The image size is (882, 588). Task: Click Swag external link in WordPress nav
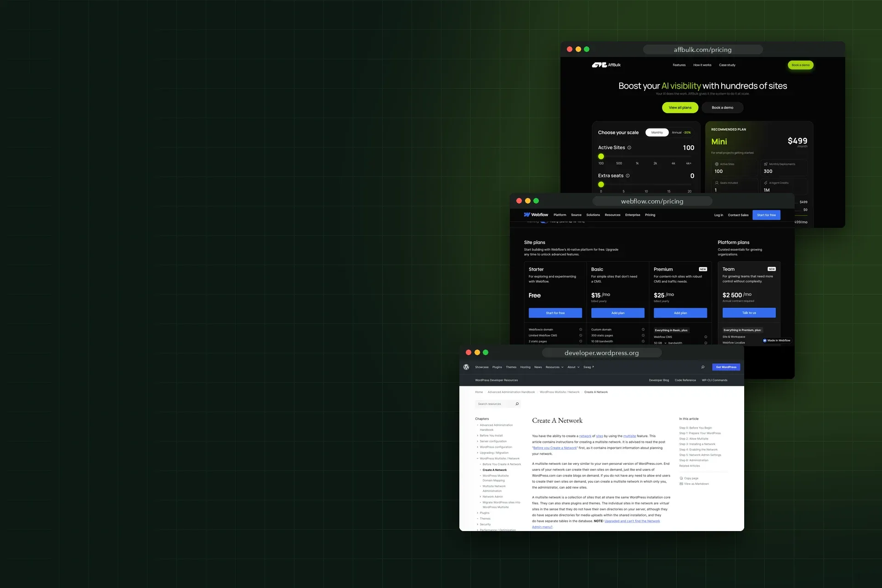click(588, 367)
